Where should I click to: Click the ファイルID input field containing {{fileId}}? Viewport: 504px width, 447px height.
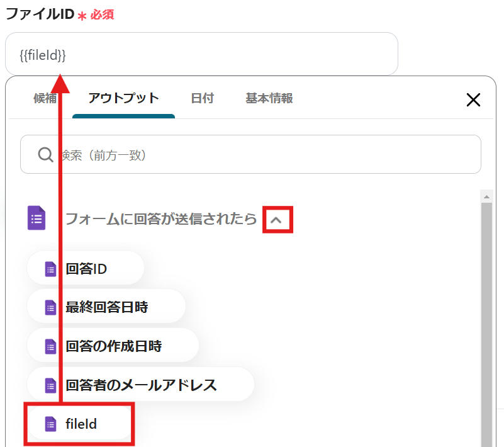click(x=201, y=54)
